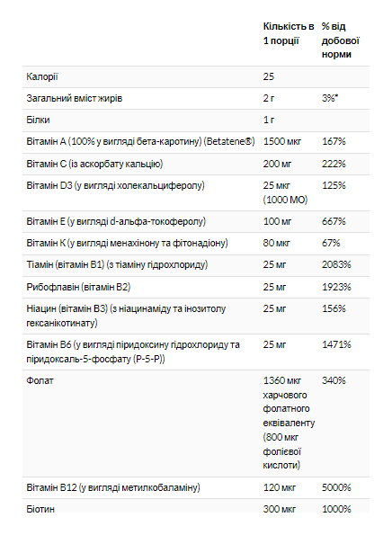Select the Ніацин (вітамін B3) row text
This screenshot has height=535, width=392.
126,316
